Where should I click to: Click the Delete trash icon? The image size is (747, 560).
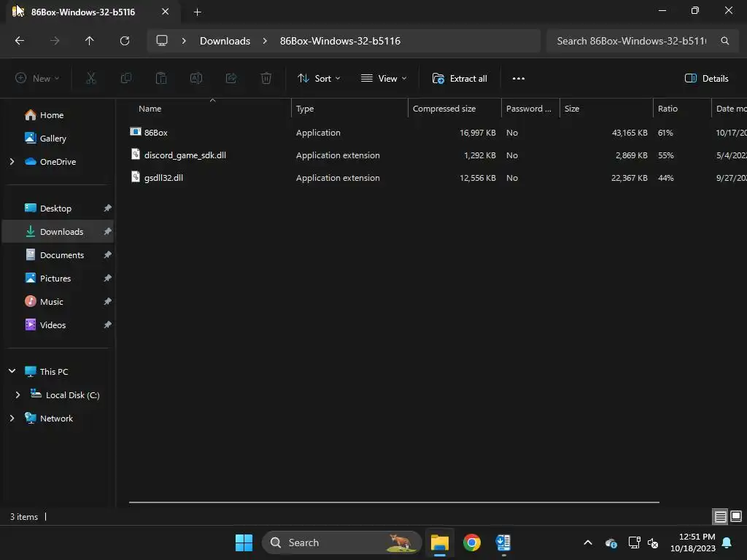click(x=266, y=78)
